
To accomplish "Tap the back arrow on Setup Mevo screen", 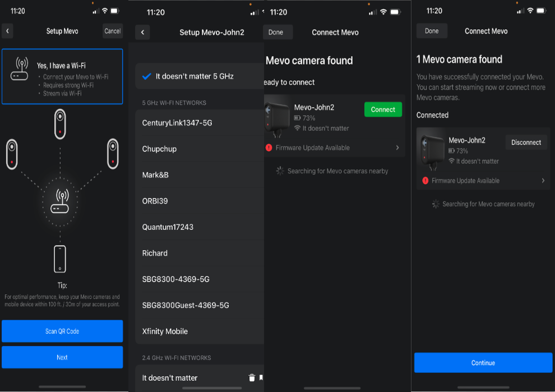I will (7, 31).
